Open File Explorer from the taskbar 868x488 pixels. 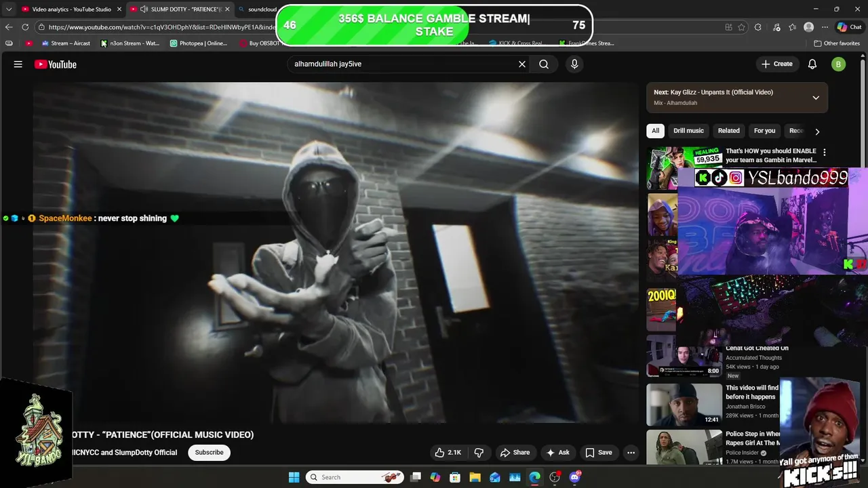pyautogui.click(x=475, y=477)
